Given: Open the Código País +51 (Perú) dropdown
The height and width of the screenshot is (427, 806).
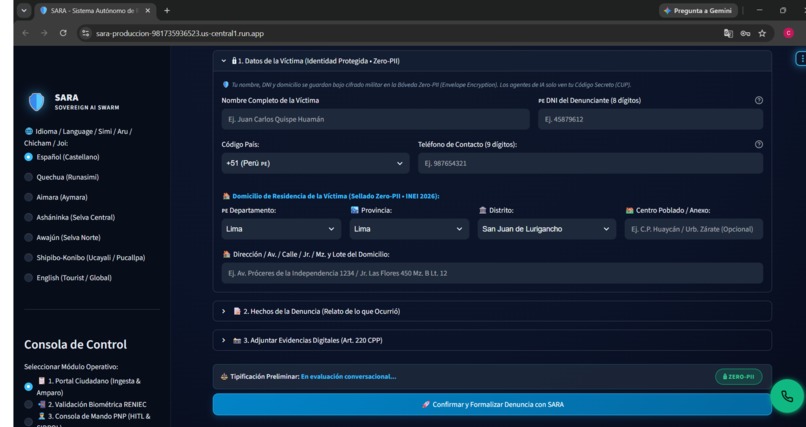Looking at the screenshot, I should click(x=315, y=163).
